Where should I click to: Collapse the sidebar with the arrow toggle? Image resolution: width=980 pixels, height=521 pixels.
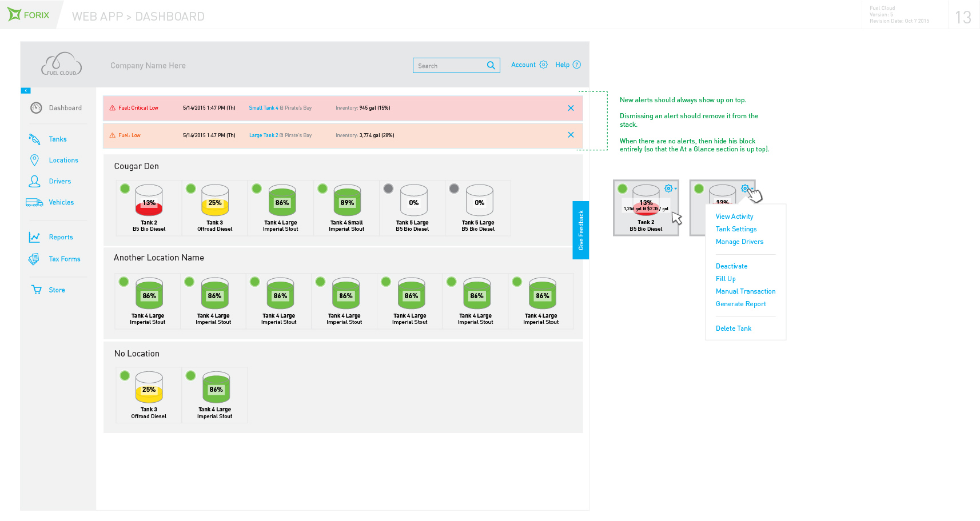pos(26,91)
